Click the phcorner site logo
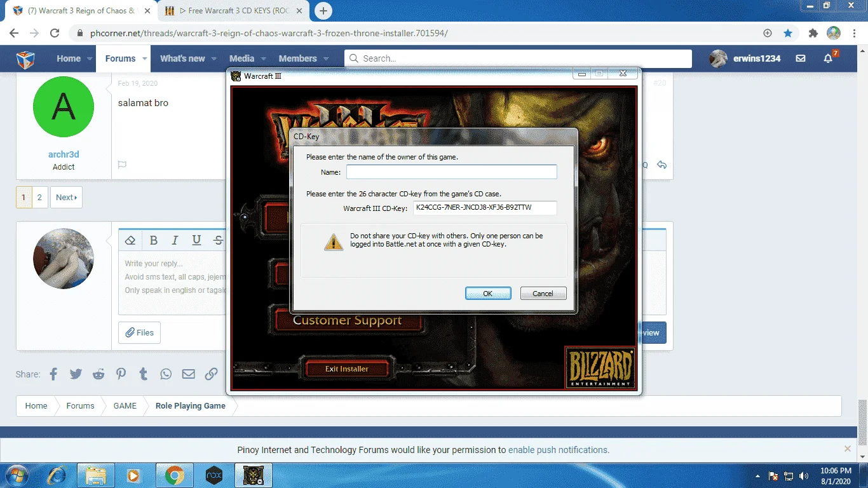 [25, 58]
